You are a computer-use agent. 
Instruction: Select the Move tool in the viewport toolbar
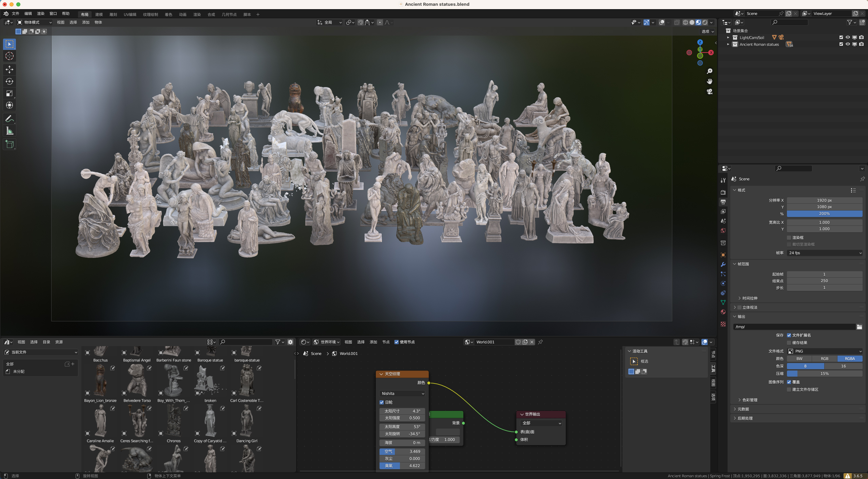(x=9, y=69)
